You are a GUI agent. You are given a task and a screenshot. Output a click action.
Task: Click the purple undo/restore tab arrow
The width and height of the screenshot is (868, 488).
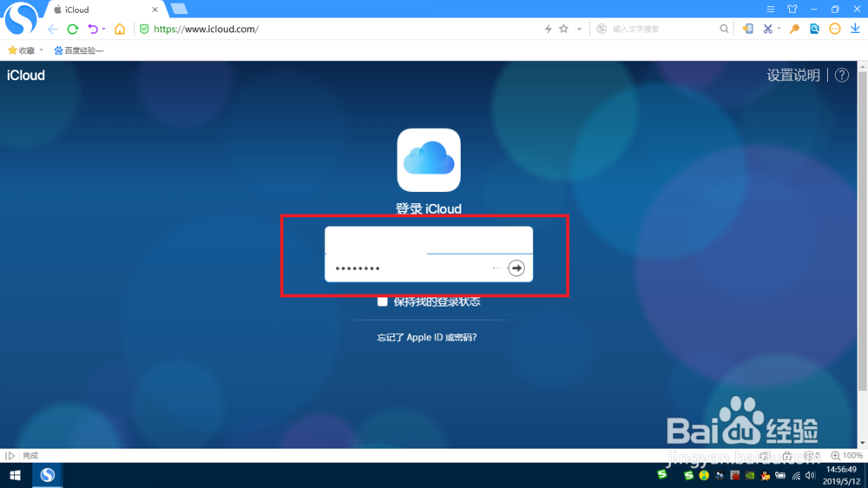[93, 29]
